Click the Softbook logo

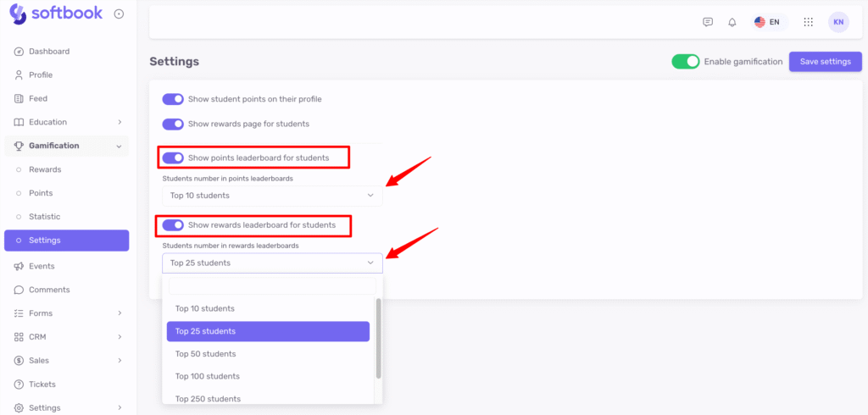pos(56,13)
